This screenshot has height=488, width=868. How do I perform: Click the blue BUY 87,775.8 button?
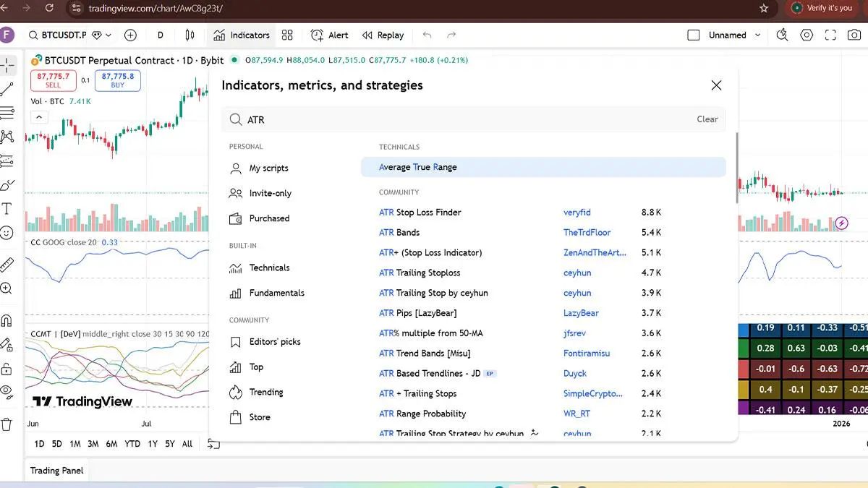click(118, 80)
